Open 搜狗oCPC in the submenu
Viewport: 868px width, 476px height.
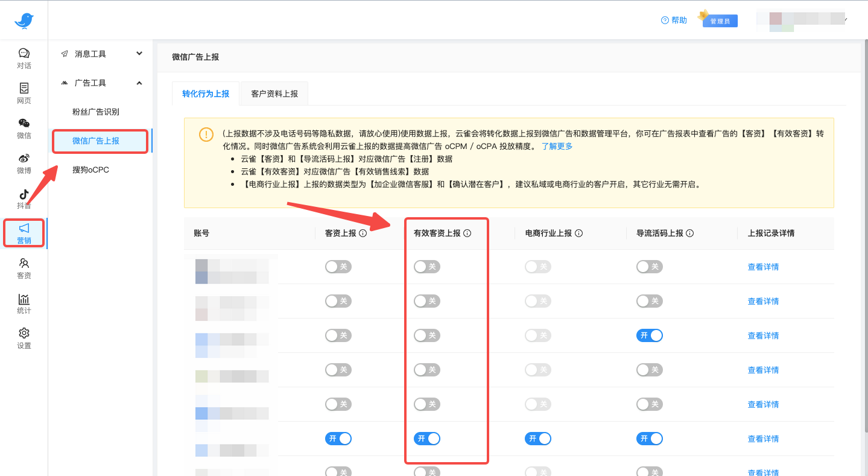90,170
